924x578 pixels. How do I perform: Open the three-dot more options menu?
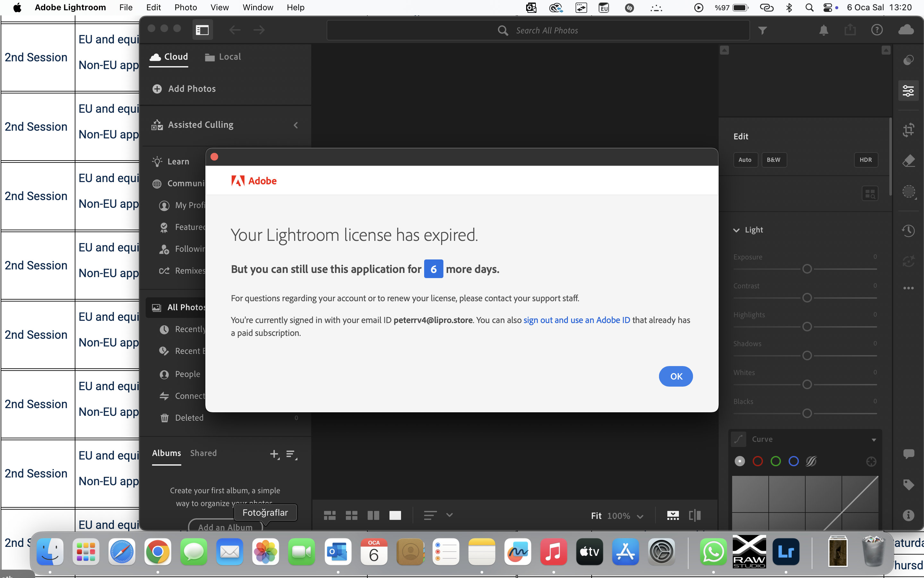908,288
